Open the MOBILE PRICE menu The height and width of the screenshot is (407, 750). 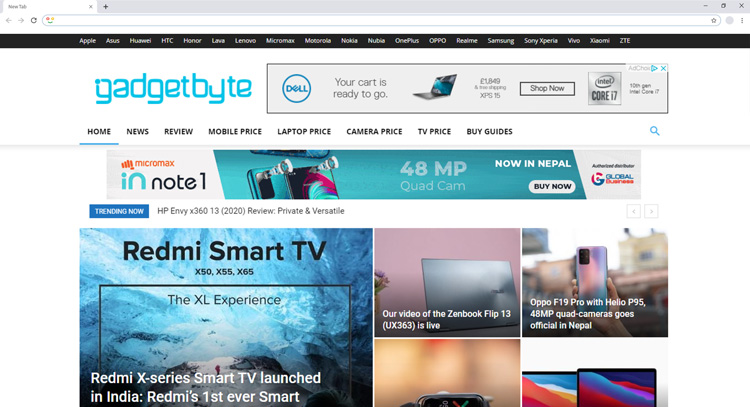[235, 131]
